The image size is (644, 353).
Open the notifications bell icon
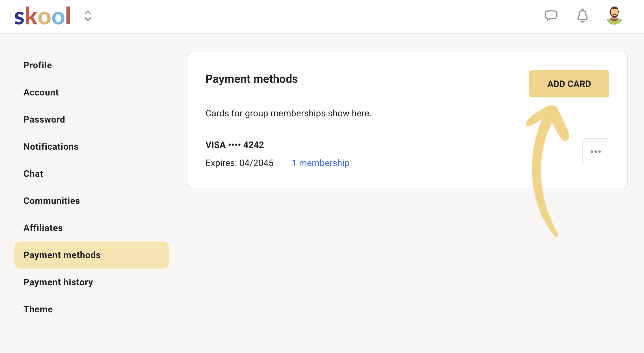click(x=582, y=16)
